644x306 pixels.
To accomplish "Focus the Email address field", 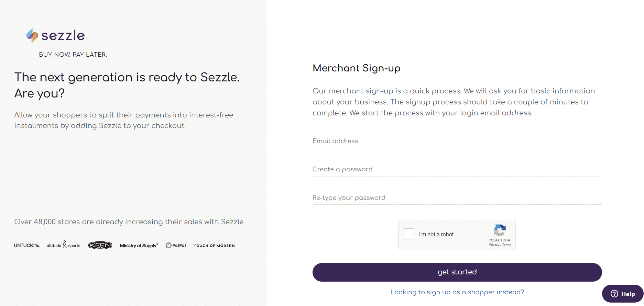I will tap(457, 141).
